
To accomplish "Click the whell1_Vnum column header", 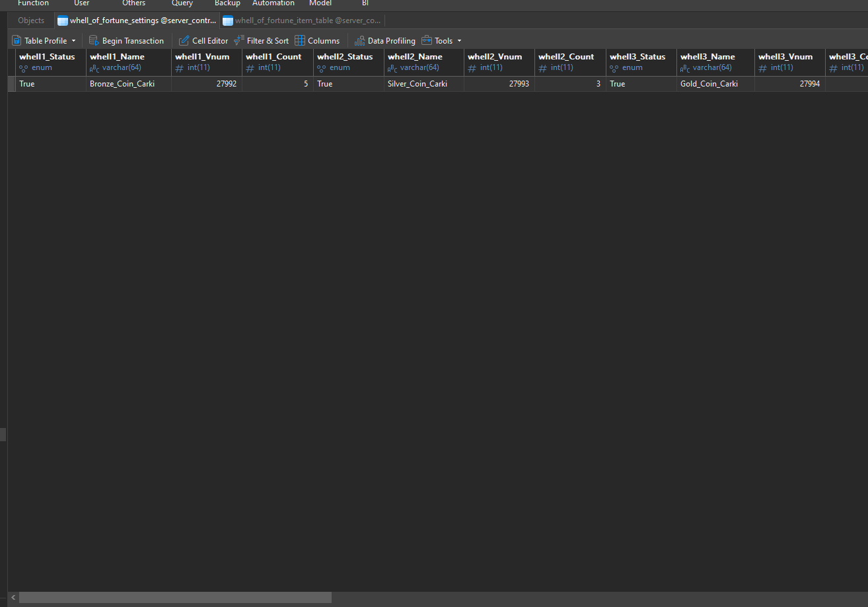I will click(207, 62).
